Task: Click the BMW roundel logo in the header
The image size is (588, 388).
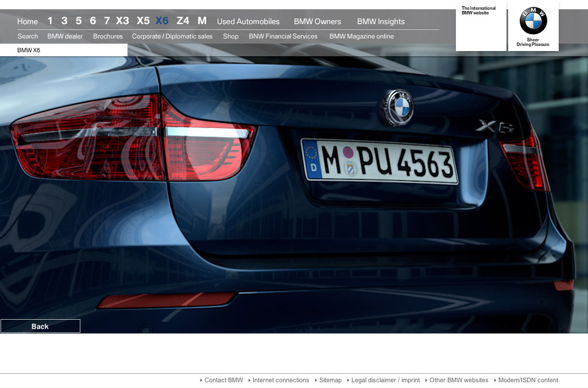Action: pyautogui.click(x=533, y=21)
